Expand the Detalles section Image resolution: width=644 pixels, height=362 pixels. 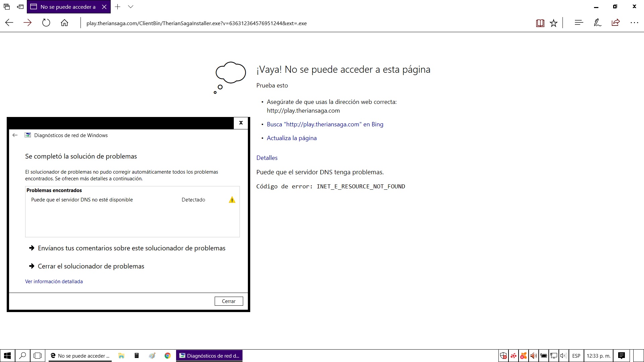[267, 158]
